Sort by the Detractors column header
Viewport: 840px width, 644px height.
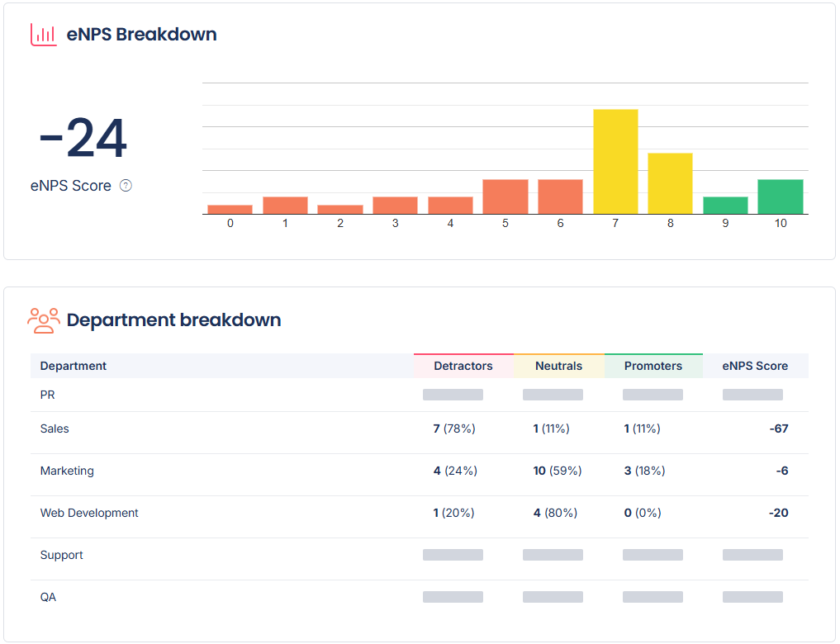coord(463,366)
